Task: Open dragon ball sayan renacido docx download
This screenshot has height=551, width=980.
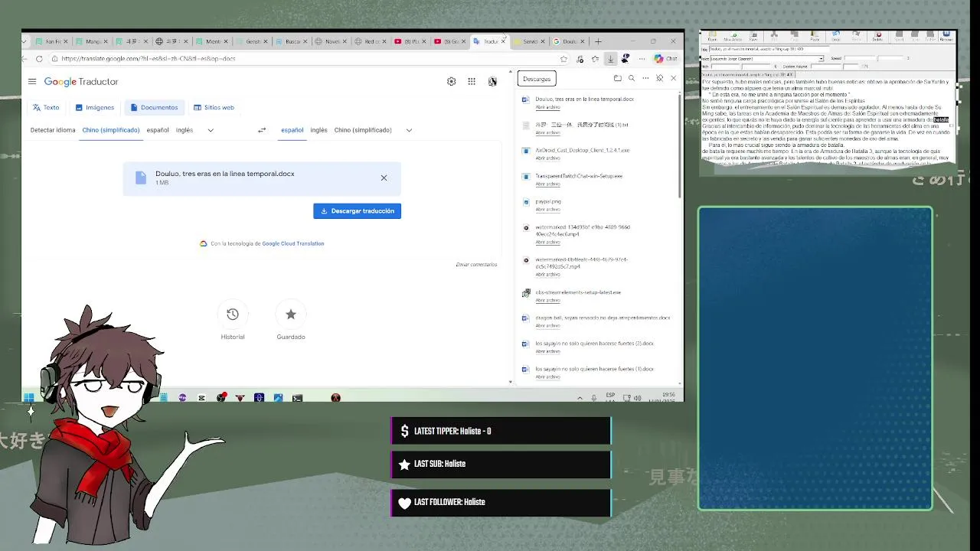Action: [603, 318]
